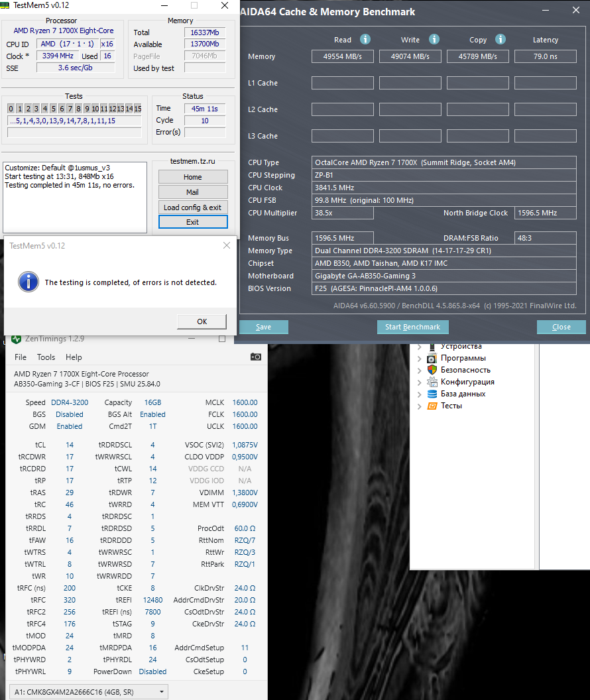The width and height of the screenshot is (590, 700).
Task: Click the Конфигурация icon in tree
Action: click(x=432, y=382)
